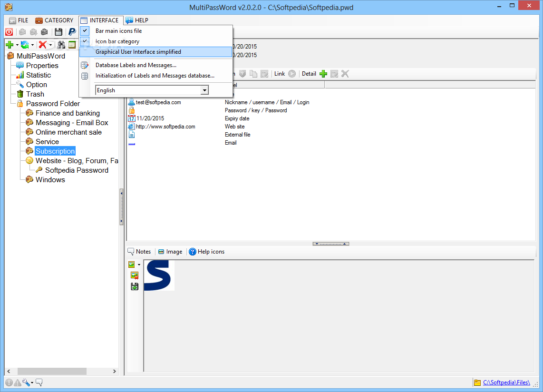Image resolution: width=543 pixels, height=392 pixels.
Task: Click the dark briefcase toolbar icon
Action: click(x=44, y=32)
